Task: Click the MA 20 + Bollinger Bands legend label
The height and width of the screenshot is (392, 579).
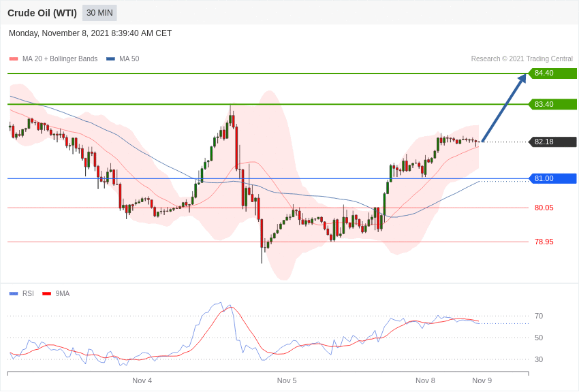Action: 60,59
